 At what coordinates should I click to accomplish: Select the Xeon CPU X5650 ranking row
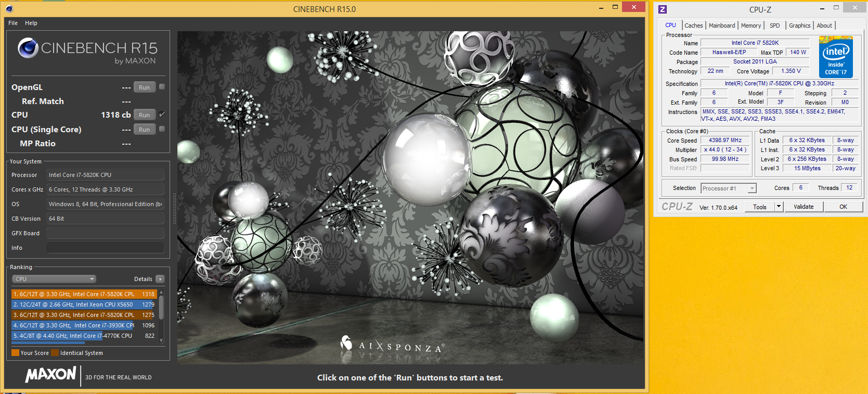tap(84, 304)
